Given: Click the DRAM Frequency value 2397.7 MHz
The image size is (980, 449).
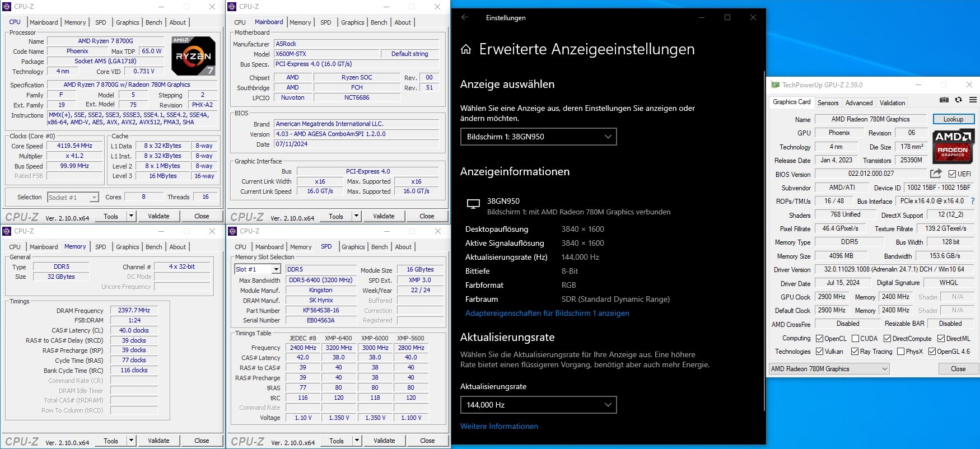Looking at the screenshot, I should pos(134,310).
